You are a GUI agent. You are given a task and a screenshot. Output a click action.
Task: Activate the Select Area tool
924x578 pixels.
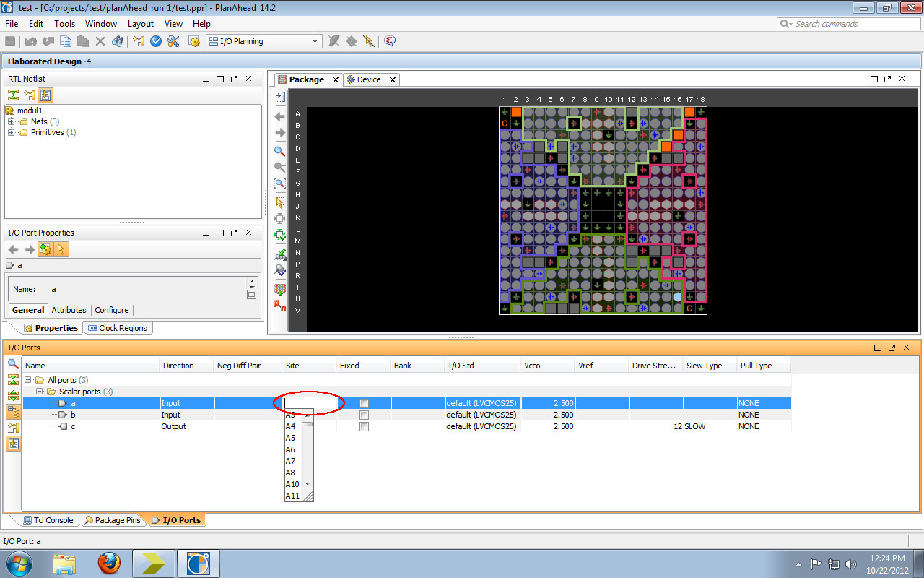pyautogui.click(x=279, y=203)
